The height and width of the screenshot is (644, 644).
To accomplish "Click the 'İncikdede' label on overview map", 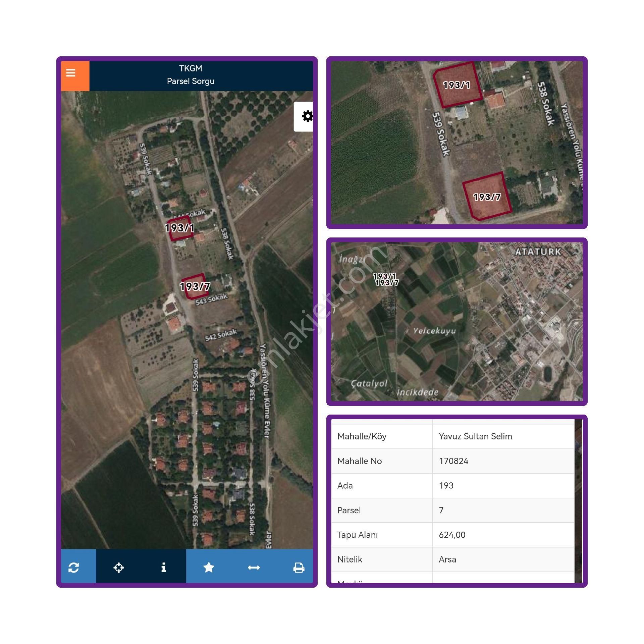I will (417, 392).
